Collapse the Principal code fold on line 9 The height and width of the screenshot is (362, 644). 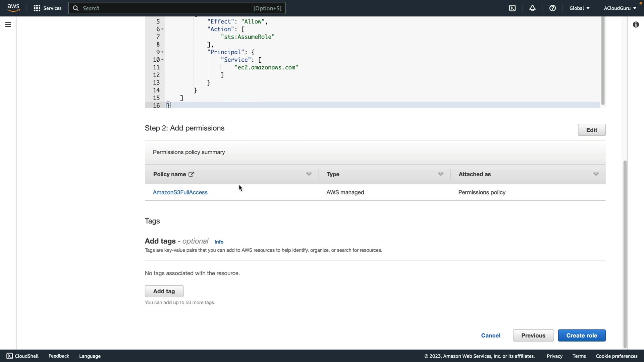[x=162, y=52]
